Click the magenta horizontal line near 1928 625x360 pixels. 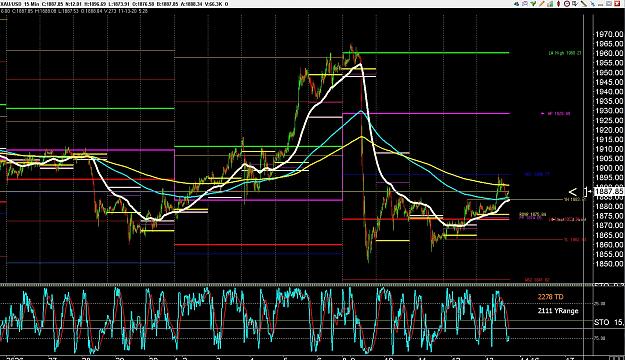pyautogui.click(x=426, y=114)
